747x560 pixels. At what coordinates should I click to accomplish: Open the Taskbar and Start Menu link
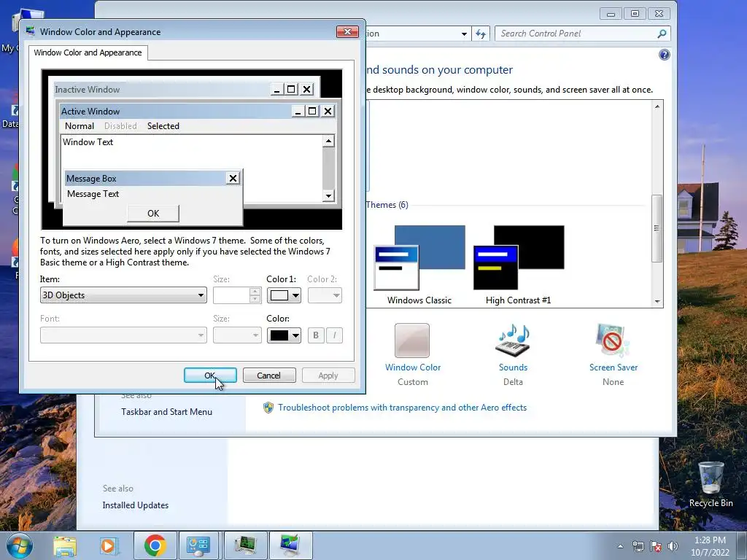pyautogui.click(x=166, y=412)
